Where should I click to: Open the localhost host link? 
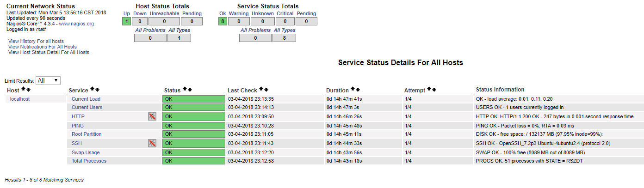[x=20, y=99]
